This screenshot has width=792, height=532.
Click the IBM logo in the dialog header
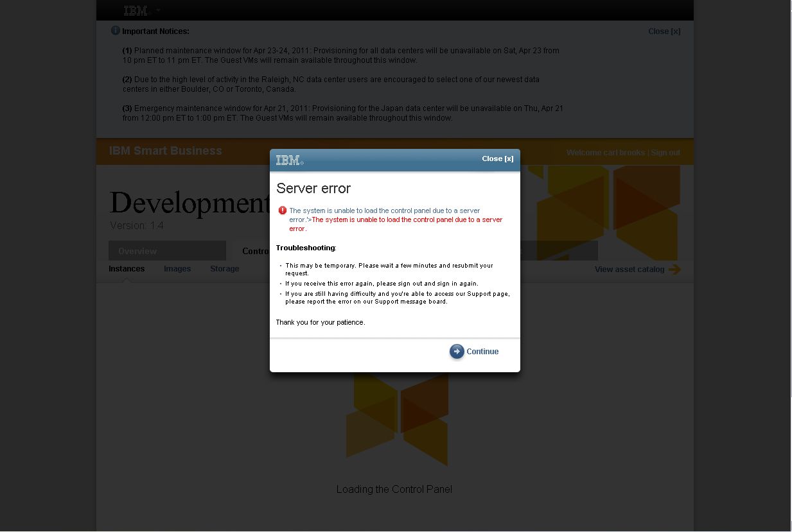(290, 160)
